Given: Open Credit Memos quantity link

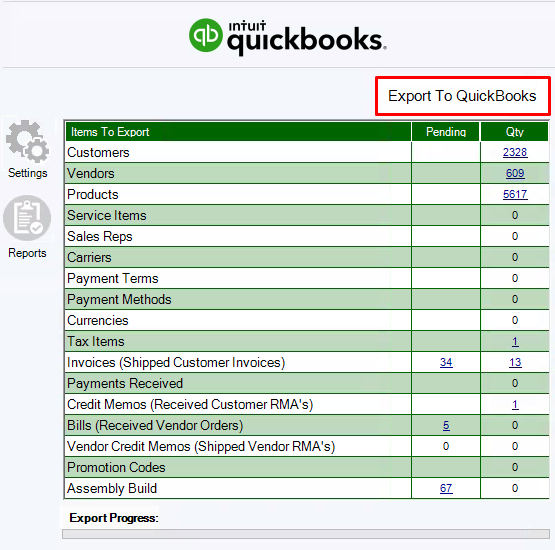Looking at the screenshot, I should [x=515, y=404].
